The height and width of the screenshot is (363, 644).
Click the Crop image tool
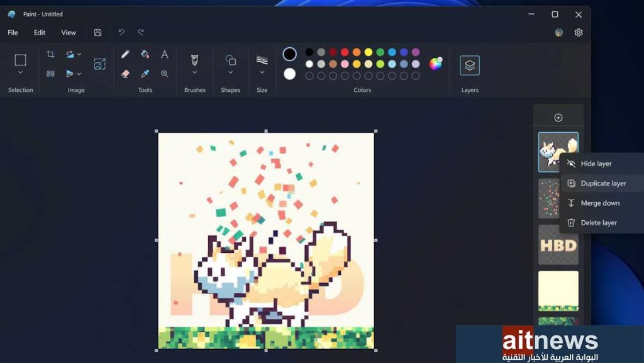[x=50, y=54]
